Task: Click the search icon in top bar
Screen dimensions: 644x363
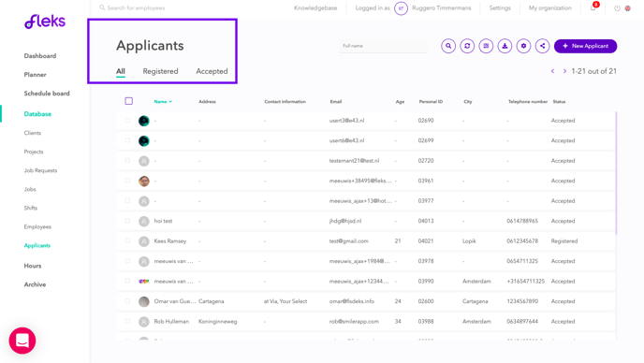Action: coord(102,7)
